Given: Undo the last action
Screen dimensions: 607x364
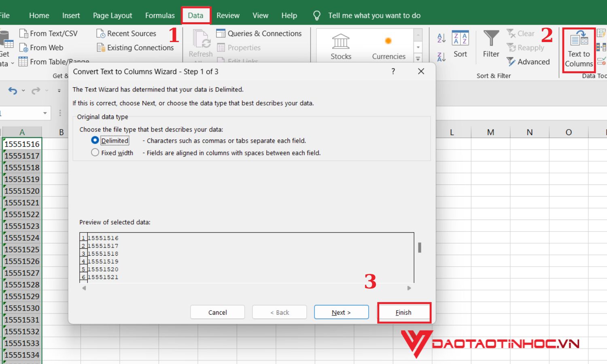Looking at the screenshot, I should [13, 91].
